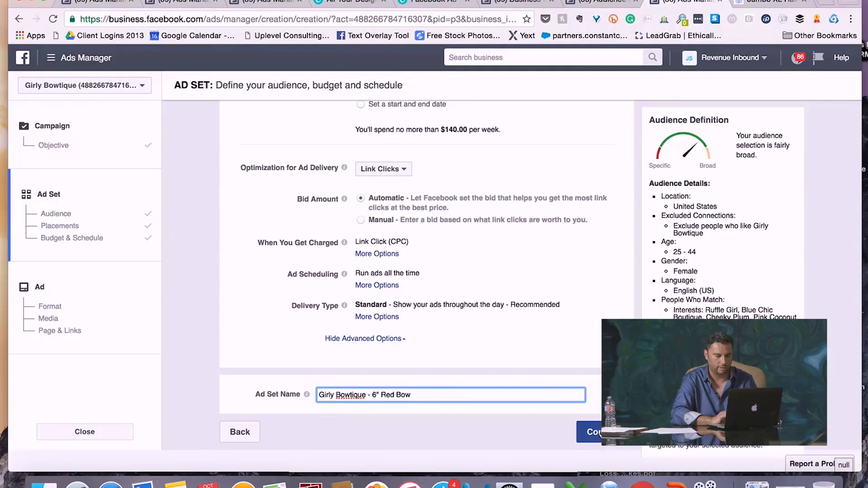The height and width of the screenshot is (488, 868).
Task: Bookmark this page with the star
Action: point(527,19)
